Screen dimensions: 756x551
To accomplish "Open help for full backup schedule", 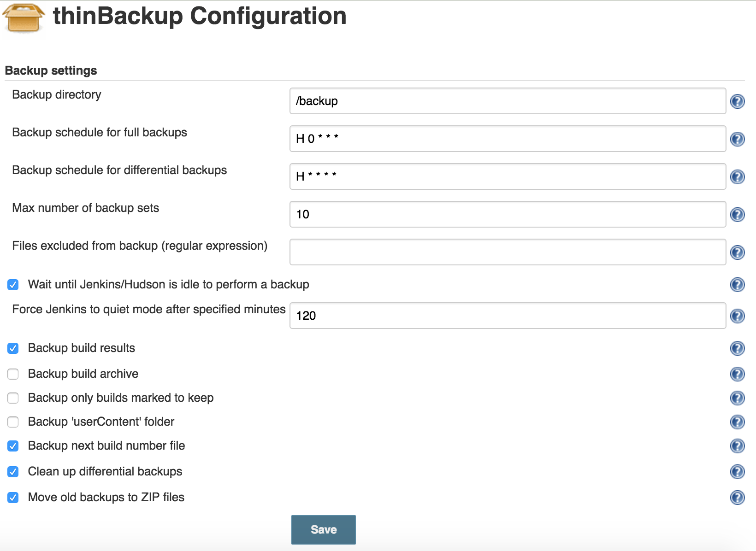I will pos(738,139).
